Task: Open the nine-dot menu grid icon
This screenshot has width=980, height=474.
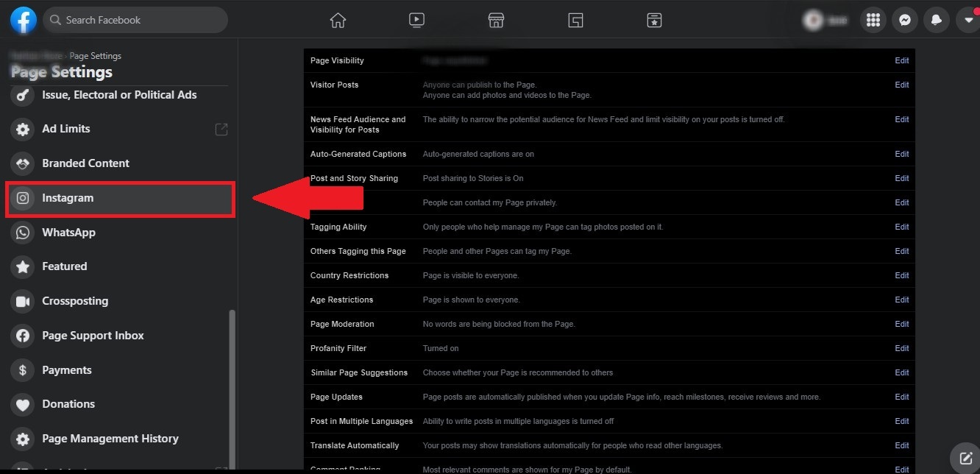Action: [873, 21]
